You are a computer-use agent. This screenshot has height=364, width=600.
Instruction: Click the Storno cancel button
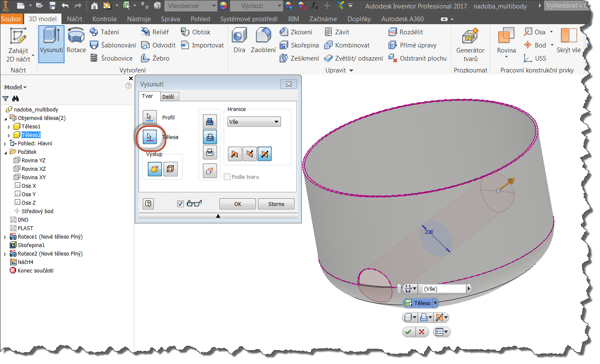pyautogui.click(x=276, y=204)
